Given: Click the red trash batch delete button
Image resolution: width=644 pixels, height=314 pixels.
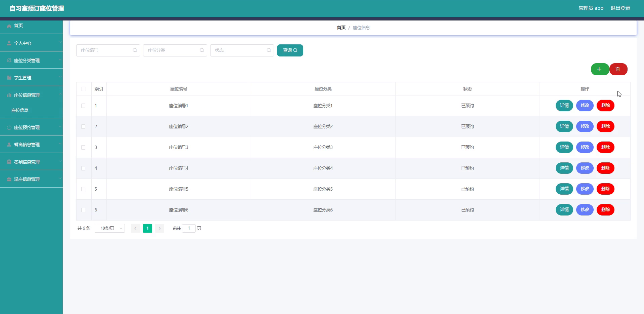Looking at the screenshot, I should click(x=618, y=69).
